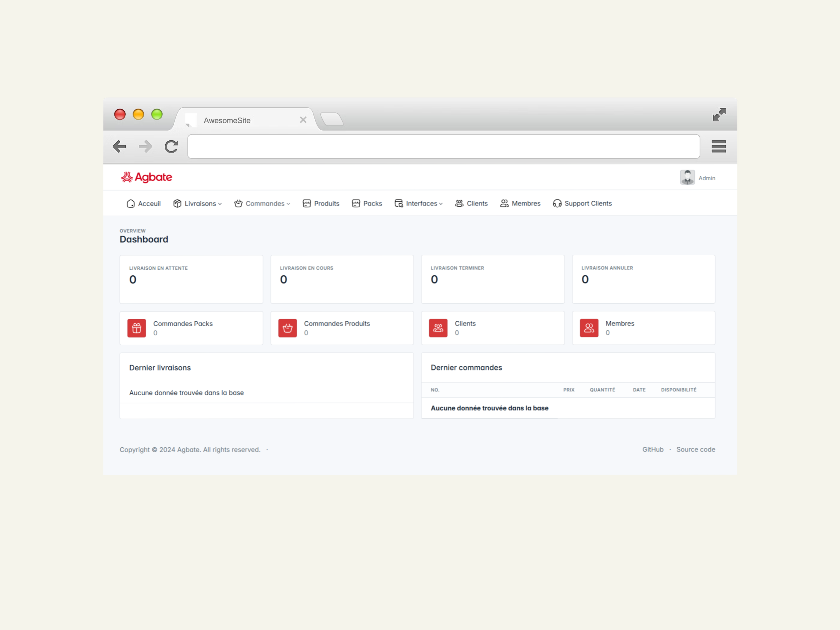The width and height of the screenshot is (840, 630).
Task: Open the browser hamburger menu icon
Action: click(x=718, y=147)
